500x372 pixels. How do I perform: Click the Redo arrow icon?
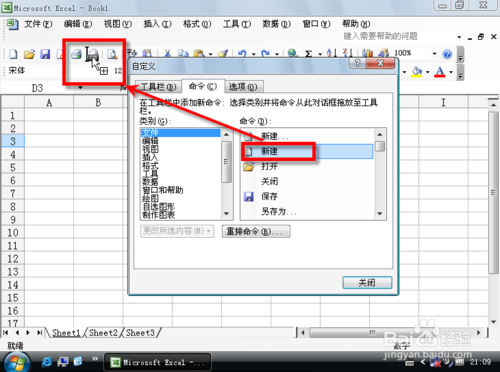coord(266,53)
